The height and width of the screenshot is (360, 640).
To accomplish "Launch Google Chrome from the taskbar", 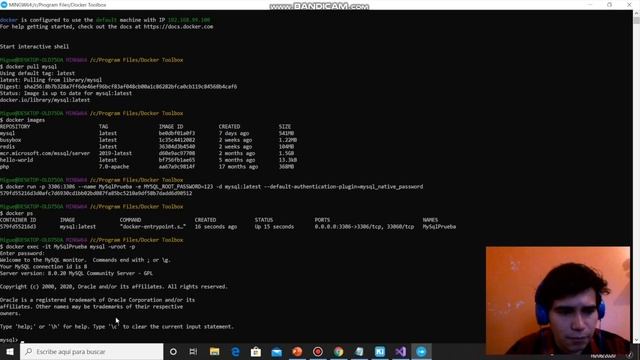I will click(338, 351).
